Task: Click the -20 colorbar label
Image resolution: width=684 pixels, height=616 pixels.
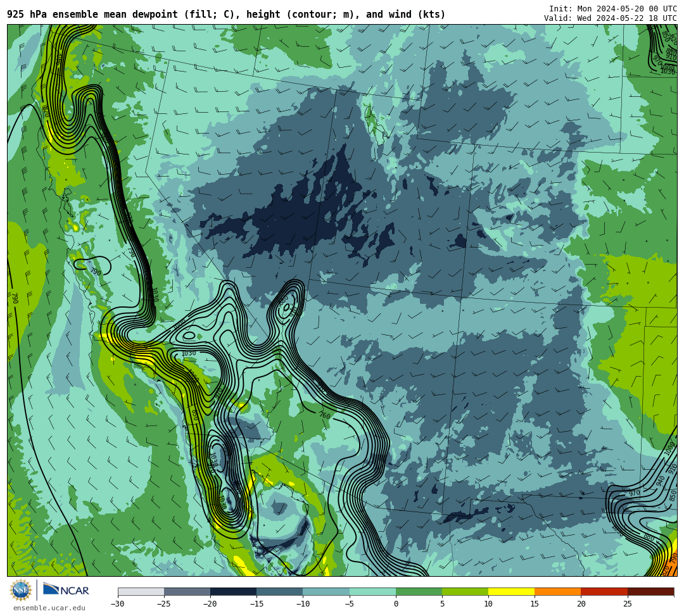Action: pos(210,604)
